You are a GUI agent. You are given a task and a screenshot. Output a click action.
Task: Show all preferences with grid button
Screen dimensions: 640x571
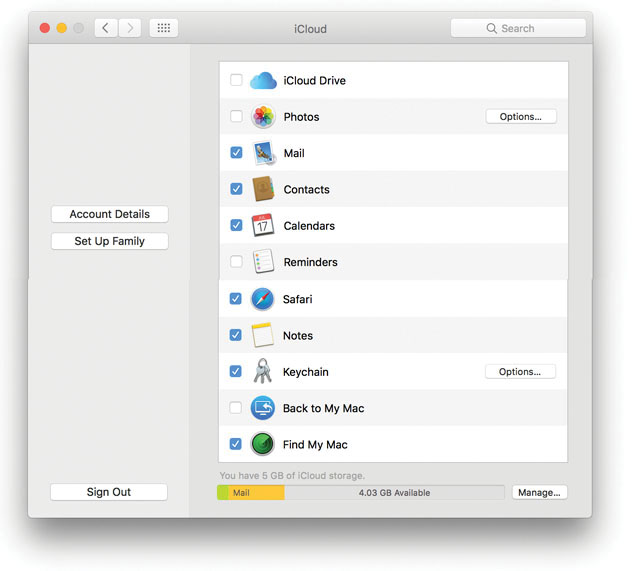coord(164,28)
